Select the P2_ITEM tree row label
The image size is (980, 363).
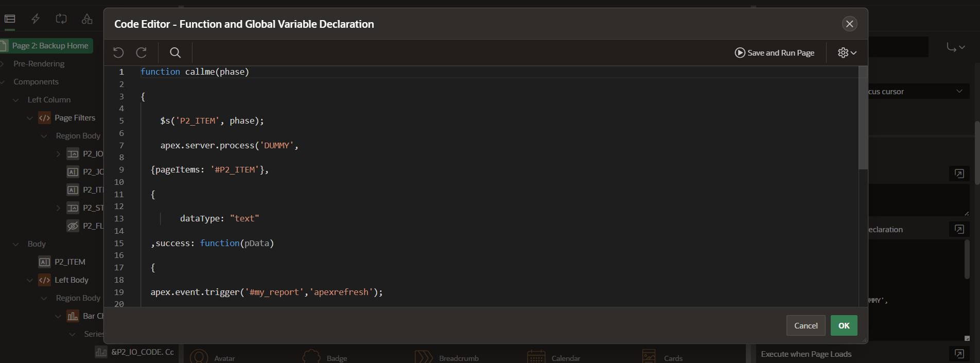point(70,262)
